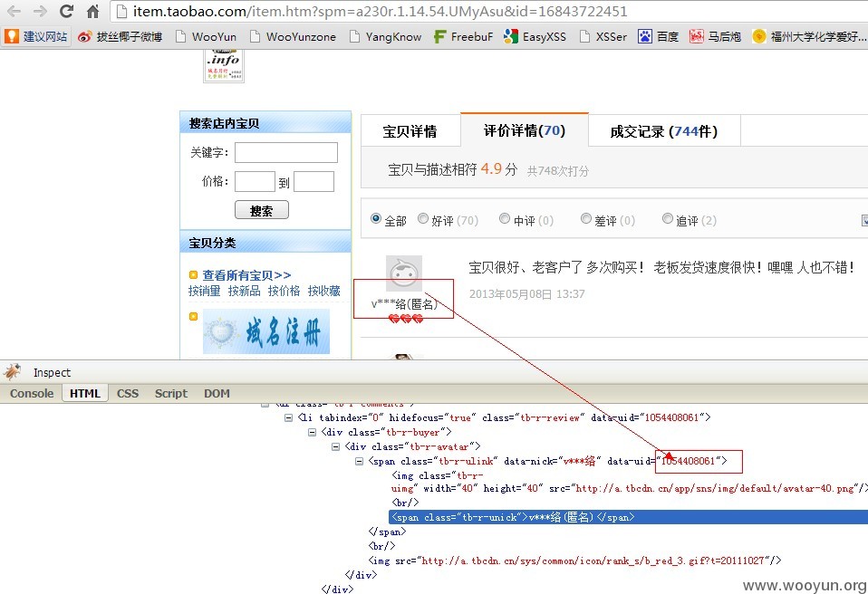Open the WooYun bookmark
The image size is (868, 594).
(x=206, y=36)
